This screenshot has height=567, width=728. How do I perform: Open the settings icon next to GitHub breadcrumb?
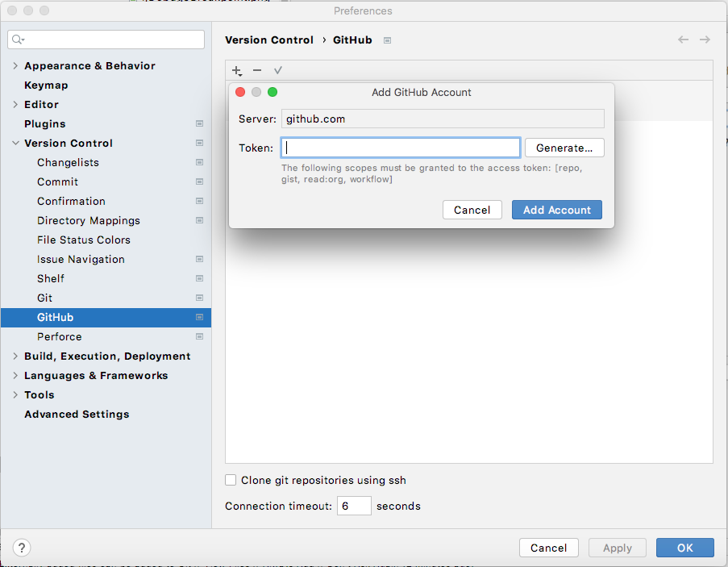[389, 39]
